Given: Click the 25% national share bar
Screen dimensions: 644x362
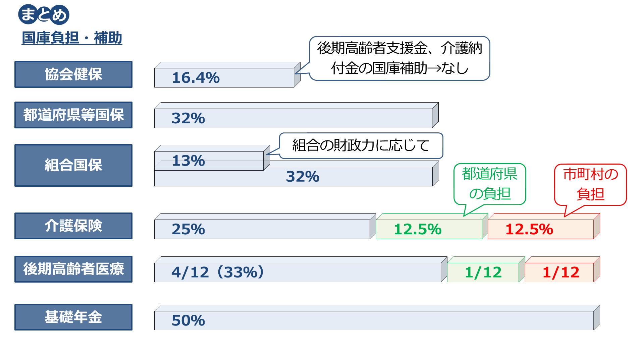Looking at the screenshot, I should click(262, 229).
